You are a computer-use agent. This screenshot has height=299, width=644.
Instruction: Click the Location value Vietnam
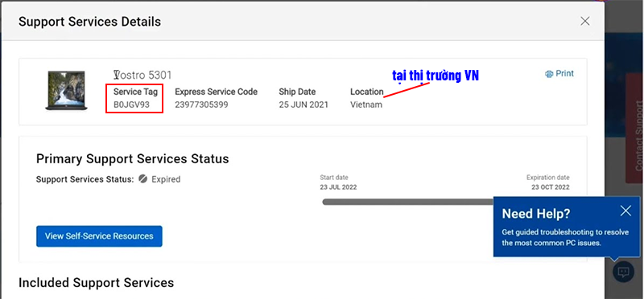coord(366,104)
